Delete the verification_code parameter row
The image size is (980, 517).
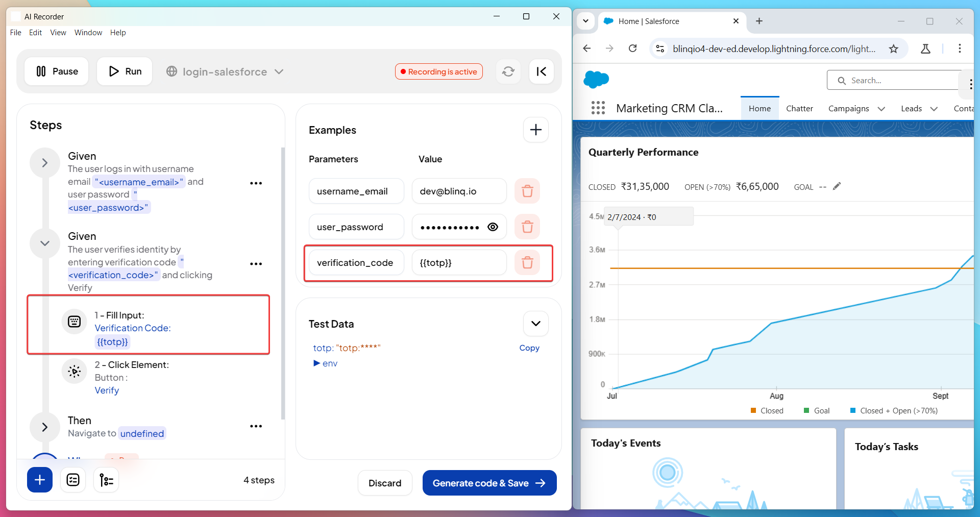(527, 262)
